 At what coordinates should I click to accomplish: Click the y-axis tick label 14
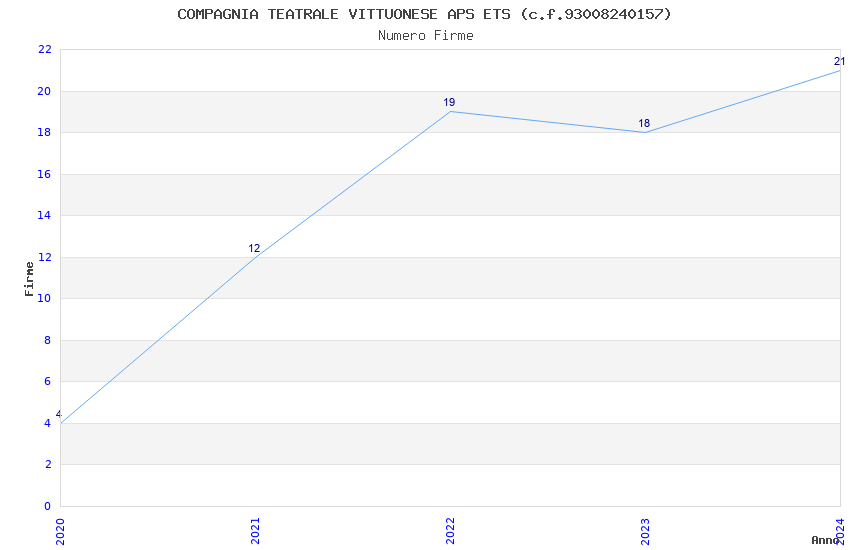(x=44, y=215)
